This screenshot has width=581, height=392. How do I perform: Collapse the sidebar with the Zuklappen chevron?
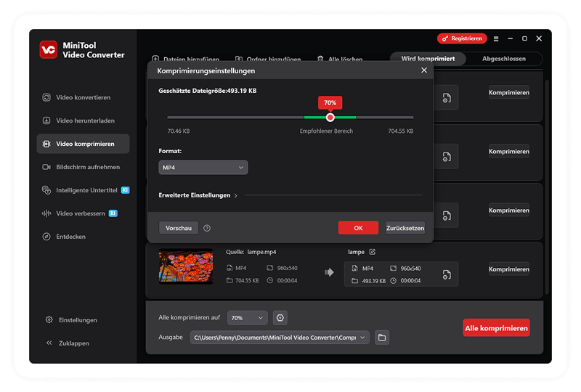point(49,343)
